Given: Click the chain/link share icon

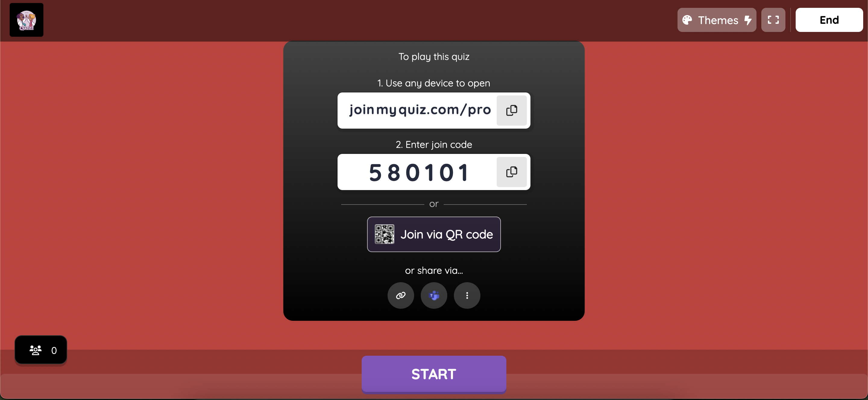Looking at the screenshot, I should (x=401, y=295).
